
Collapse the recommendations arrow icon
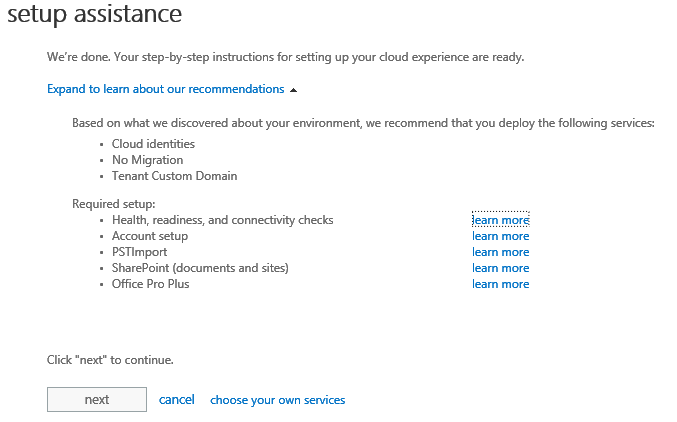[x=293, y=90]
